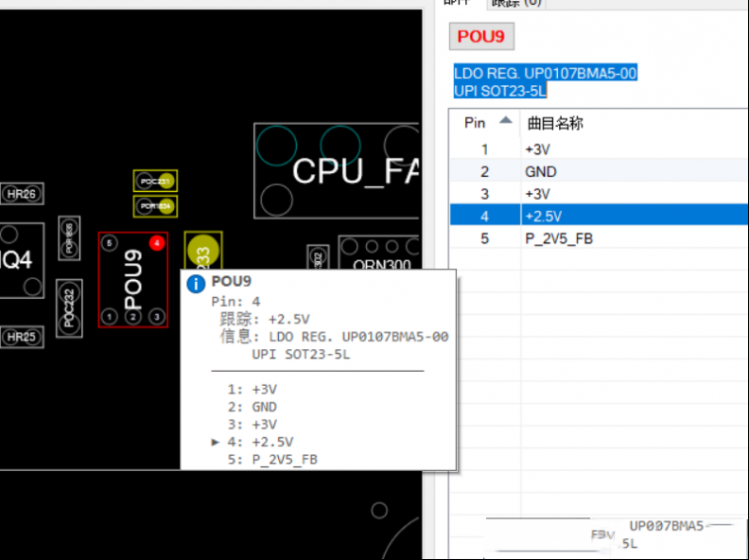Select the POC231 component outlined in yellow

click(155, 181)
